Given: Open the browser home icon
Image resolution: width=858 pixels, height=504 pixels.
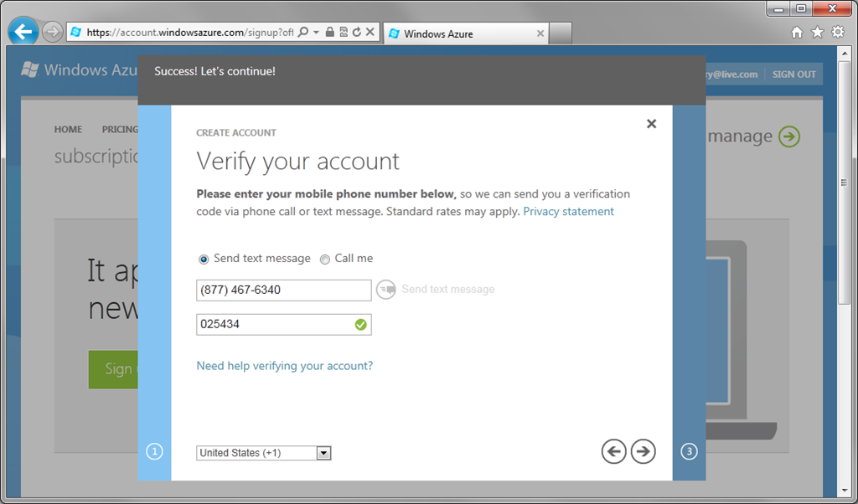Looking at the screenshot, I should click(797, 33).
